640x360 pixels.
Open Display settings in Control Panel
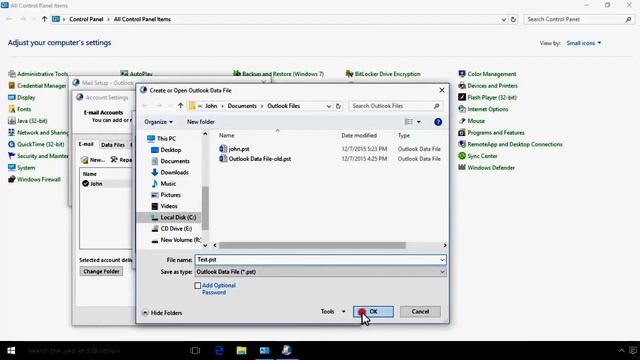coord(22,98)
